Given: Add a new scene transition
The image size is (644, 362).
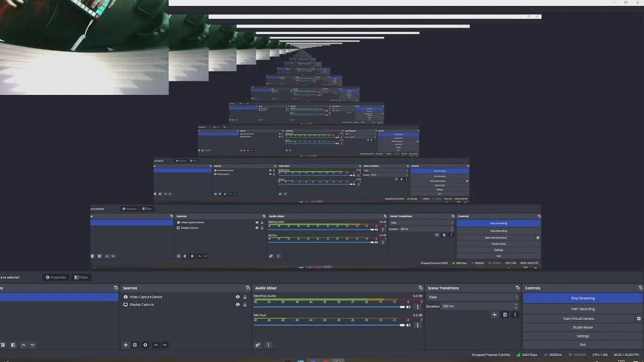Looking at the screenshot, I should (495, 315).
